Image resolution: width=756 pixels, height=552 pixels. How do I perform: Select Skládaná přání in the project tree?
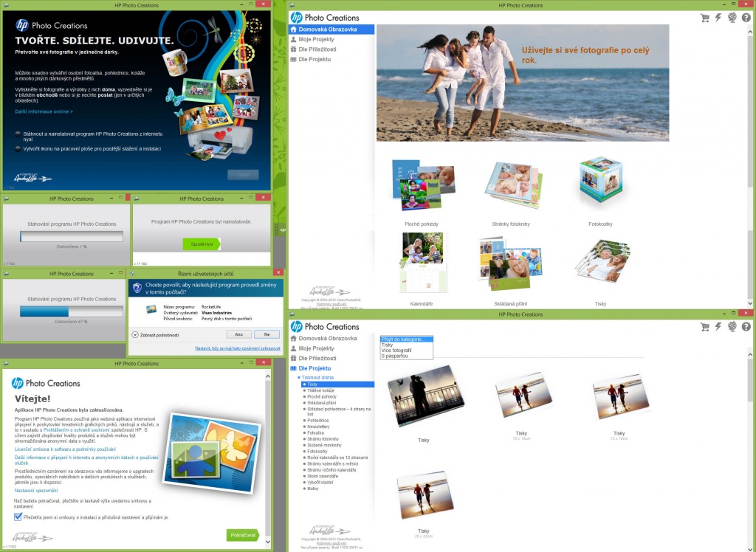pos(321,402)
